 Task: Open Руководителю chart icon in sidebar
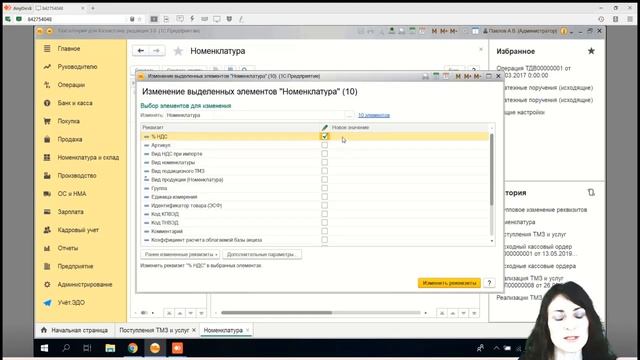pos(47,67)
